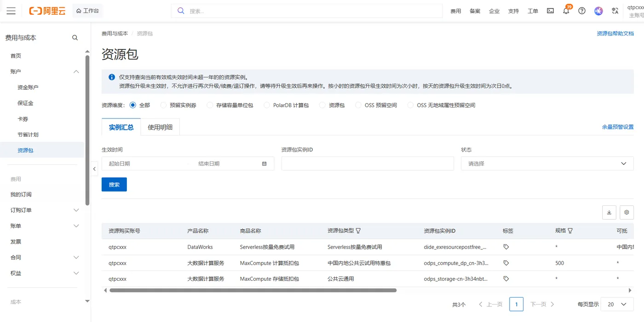
Task: Open the 工单 top menu
Action: tap(533, 11)
